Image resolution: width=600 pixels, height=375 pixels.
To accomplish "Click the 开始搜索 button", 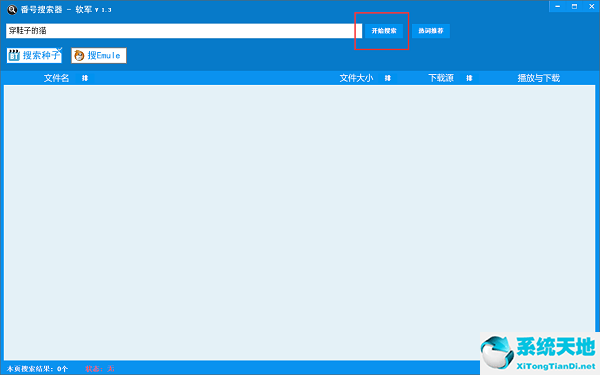I will 384,31.
